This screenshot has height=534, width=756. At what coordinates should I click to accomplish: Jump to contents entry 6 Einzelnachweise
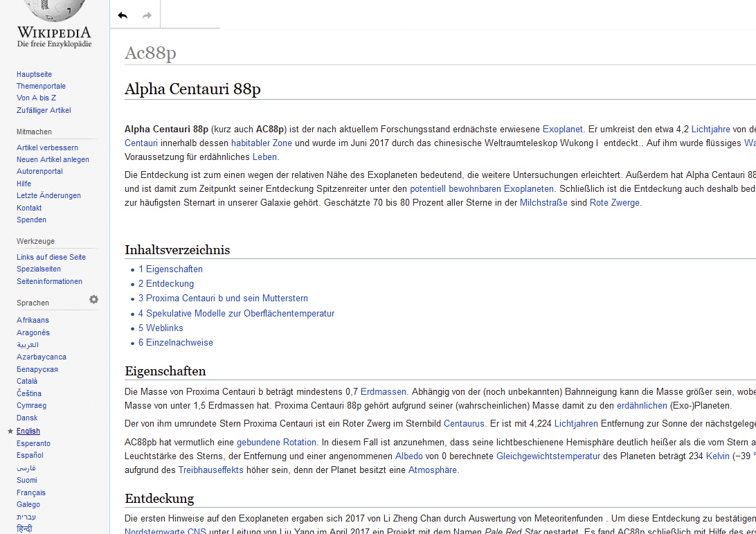pos(176,342)
